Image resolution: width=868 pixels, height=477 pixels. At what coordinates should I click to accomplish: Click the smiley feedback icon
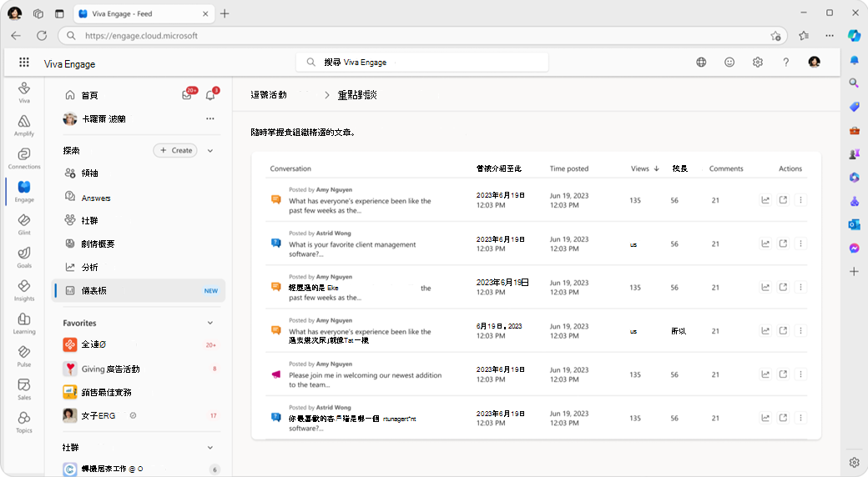click(x=729, y=62)
